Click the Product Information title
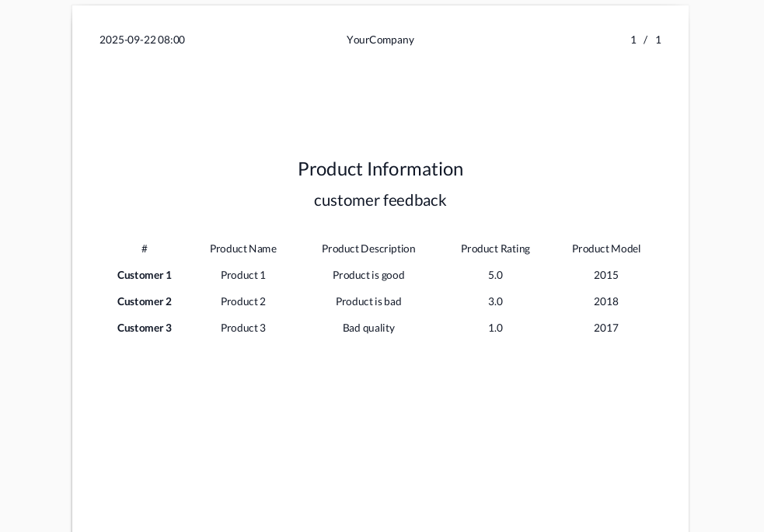Screen dimensions: 764x532 [381, 169]
